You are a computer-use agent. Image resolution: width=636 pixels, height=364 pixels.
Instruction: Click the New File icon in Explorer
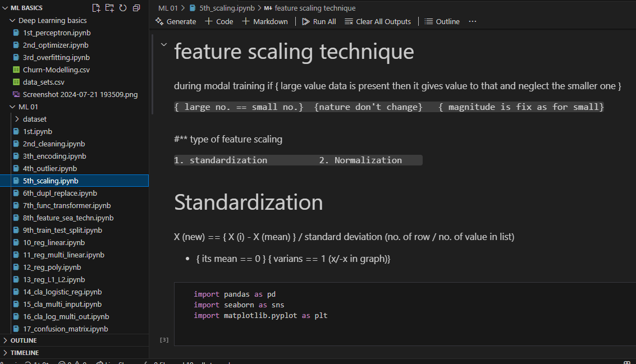pyautogui.click(x=96, y=8)
